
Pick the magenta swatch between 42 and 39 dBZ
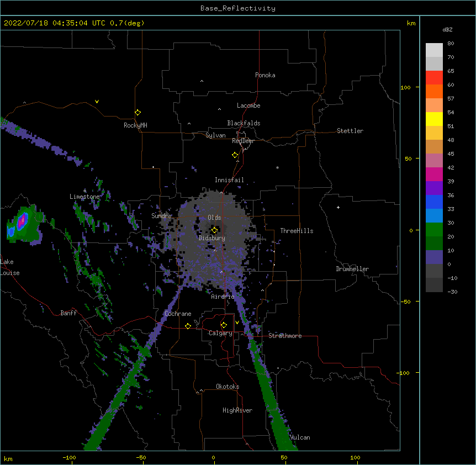tap(434, 174)
